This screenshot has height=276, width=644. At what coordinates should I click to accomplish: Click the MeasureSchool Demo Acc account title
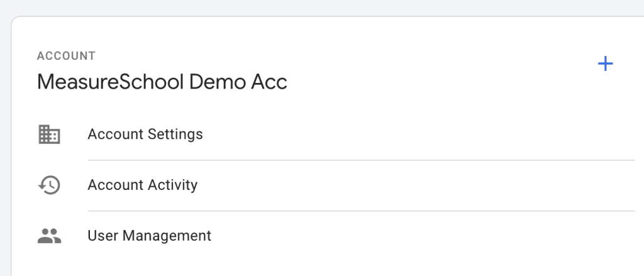click(x=162, y=82)
